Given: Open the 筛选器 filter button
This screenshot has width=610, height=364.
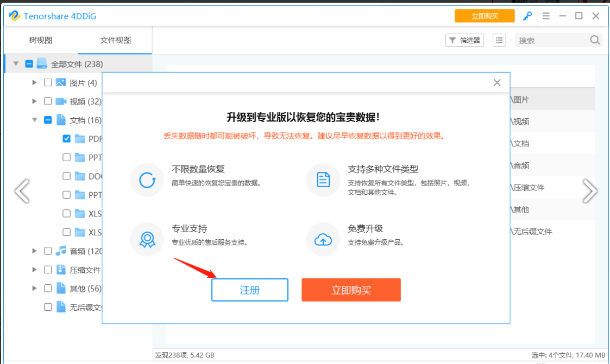Looking at the screenshot, I should [x=464, y=40].
